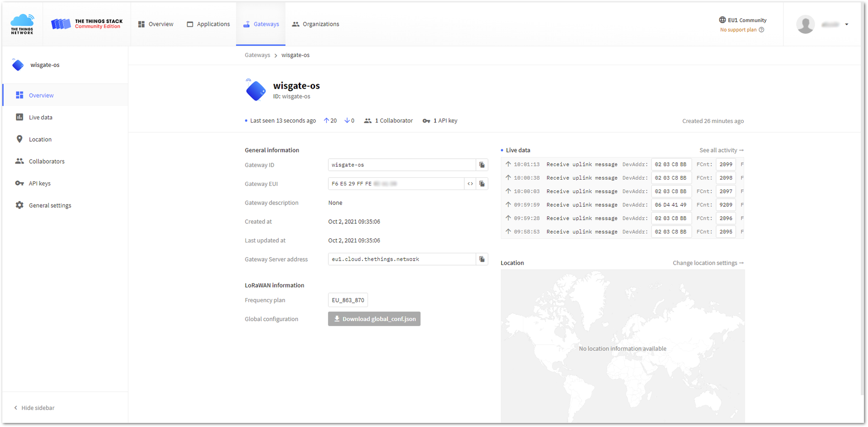Click DevAddr value 06 D4 41 49
The height and width of the screenshot is (427, 868).
(x=671, y=205)
